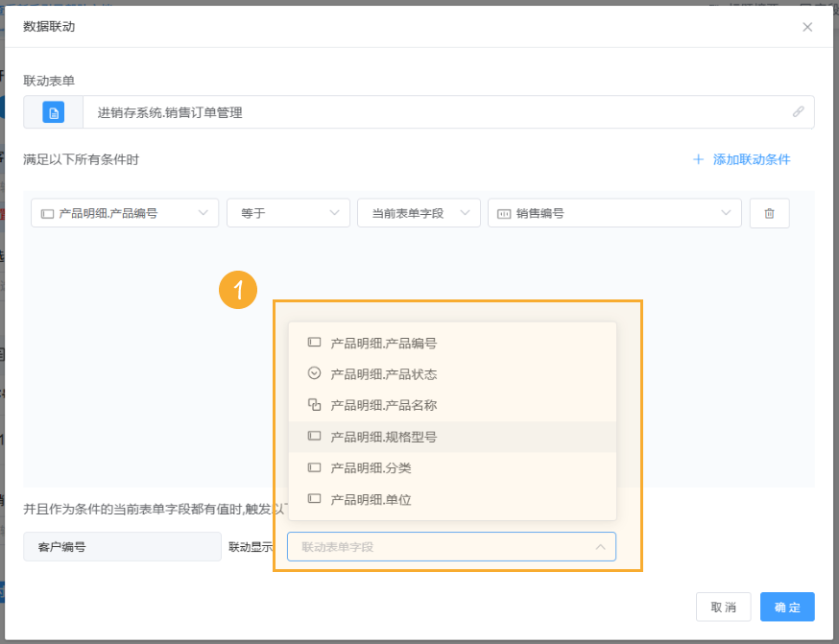Image resolution: width=839 pixels, height=644 pixels.
Task: Click the form icon beside 进销存系统
Action: point(53,111)
